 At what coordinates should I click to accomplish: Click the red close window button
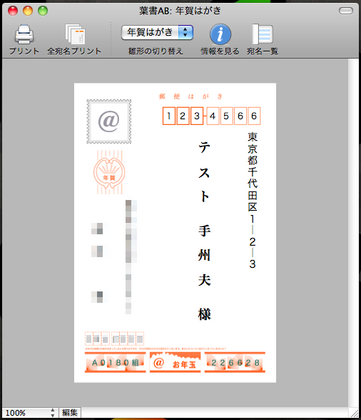coord(13,11)
